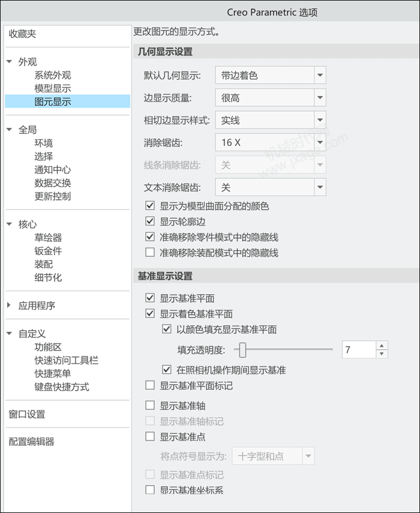Enable 准确移除装配模式中的隐藏线 checkbox
Image resolution: width=420 pixels, height=513 pixels.
150,253
